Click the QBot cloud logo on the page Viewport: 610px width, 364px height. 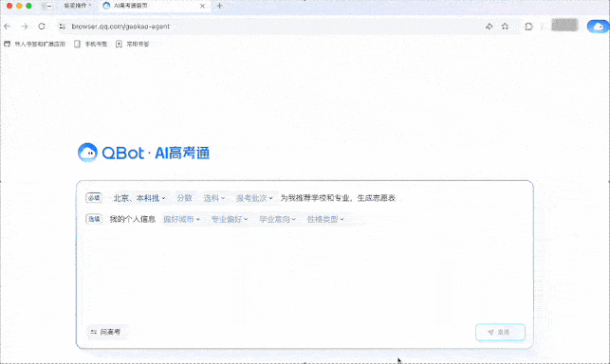[87, 153]
